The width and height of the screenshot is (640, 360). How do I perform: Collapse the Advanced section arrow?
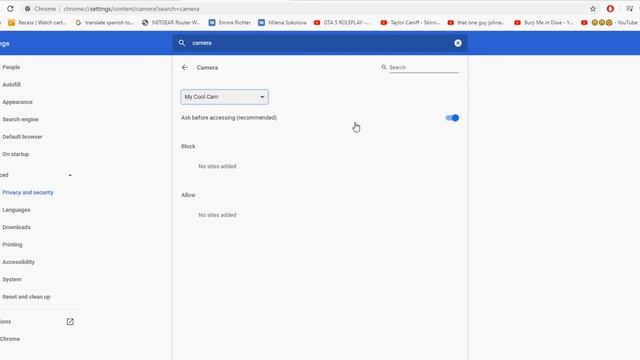[70, 175]
